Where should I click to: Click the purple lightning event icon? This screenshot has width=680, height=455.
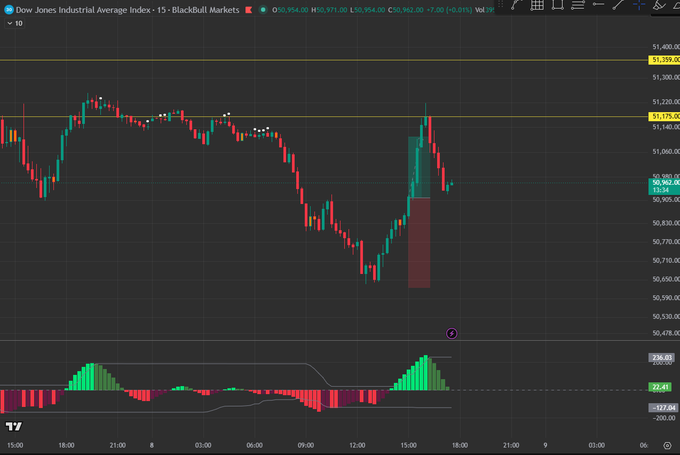pos(451,333)
